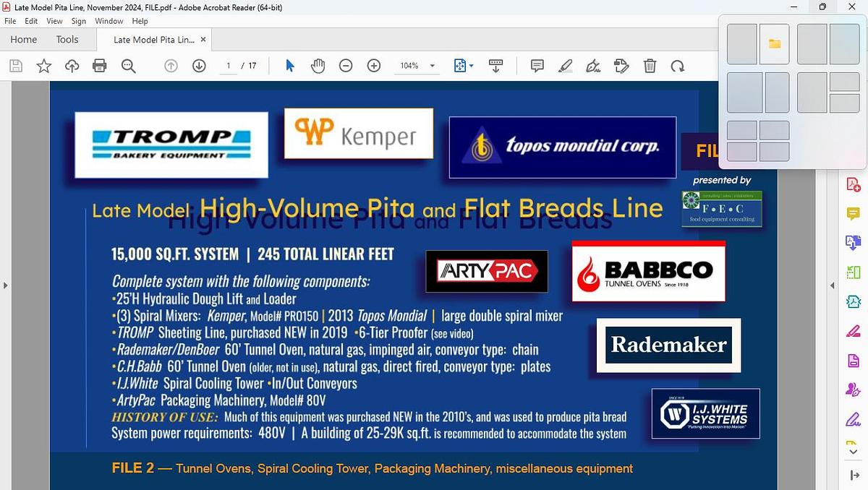Viewport: 868px width, 490px height.
Task: Choose the Highlight text tool
Action: point(566,66)
